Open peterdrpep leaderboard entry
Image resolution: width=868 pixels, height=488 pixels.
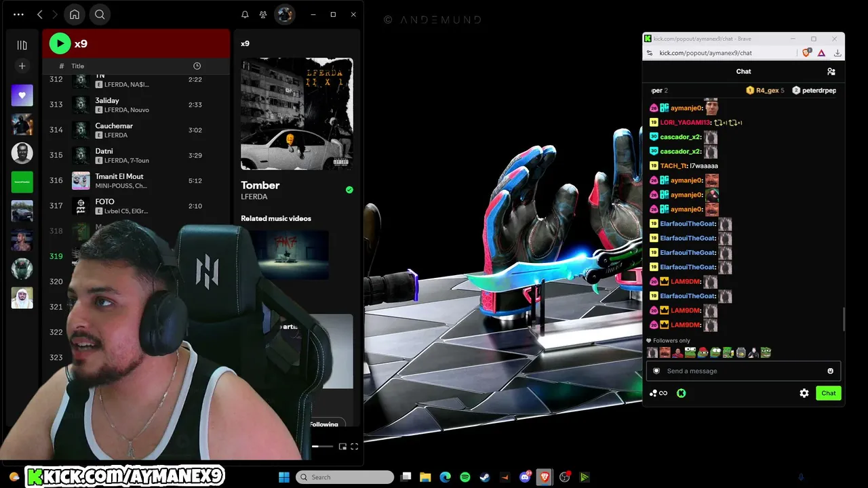[814, 90]
